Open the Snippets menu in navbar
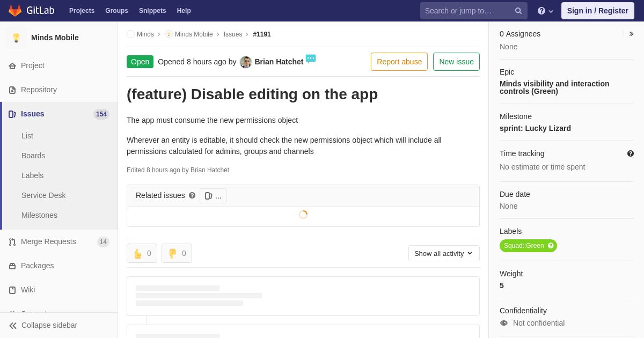This screenshot has height=338, width=644. click(152, 11)
